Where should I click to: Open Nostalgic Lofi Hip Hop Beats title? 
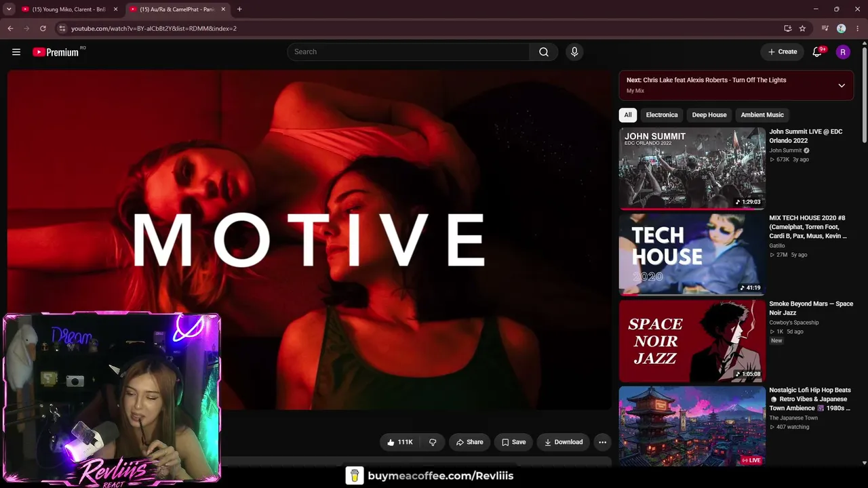[810, 399]
